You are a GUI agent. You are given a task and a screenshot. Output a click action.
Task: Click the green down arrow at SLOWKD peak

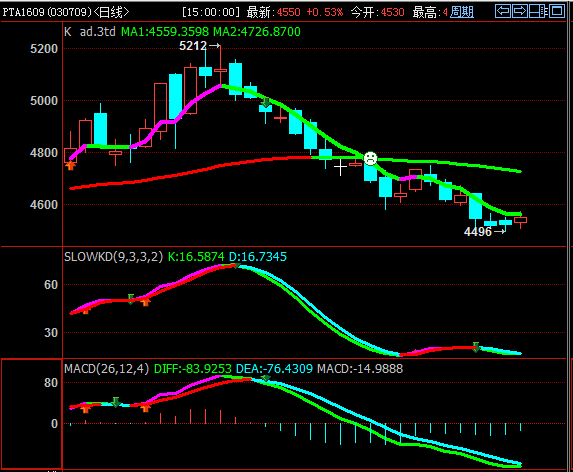pyautogui.click(x=236, y=265)
